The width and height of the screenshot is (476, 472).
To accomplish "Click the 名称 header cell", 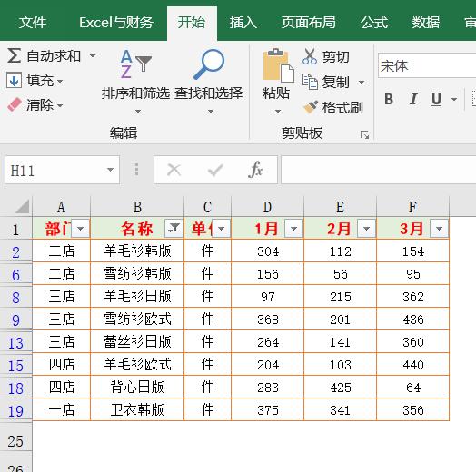I will pos(136,228).
